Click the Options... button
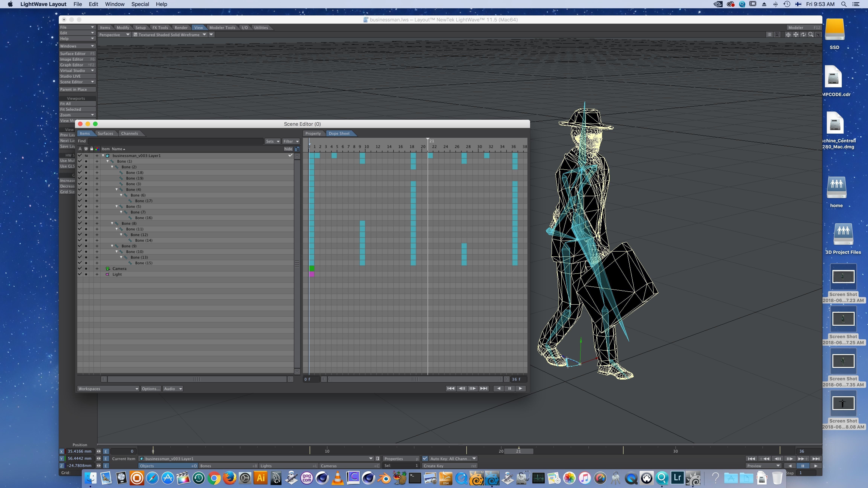Screen dimensions: 868x488 pos(151,389)
